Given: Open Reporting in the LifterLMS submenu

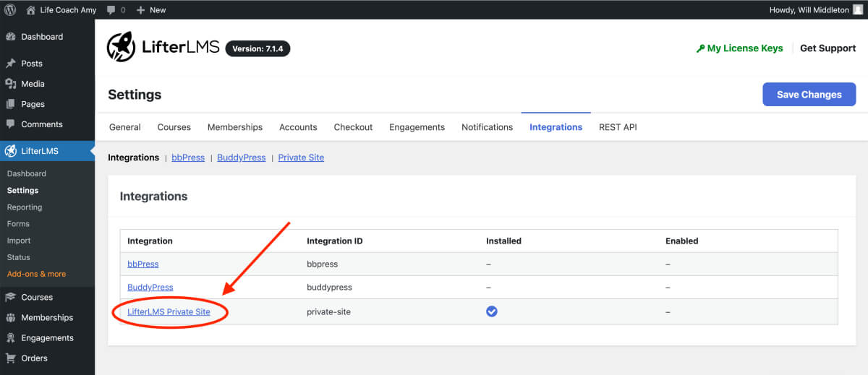Looking at the screenshot, I should (x=25, y=207).
